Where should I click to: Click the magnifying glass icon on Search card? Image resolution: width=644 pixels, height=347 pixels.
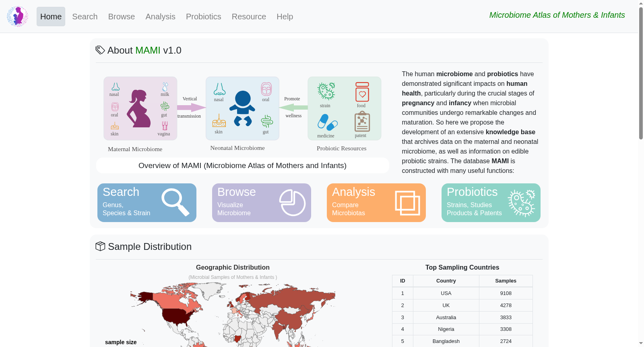click(175, 202)
